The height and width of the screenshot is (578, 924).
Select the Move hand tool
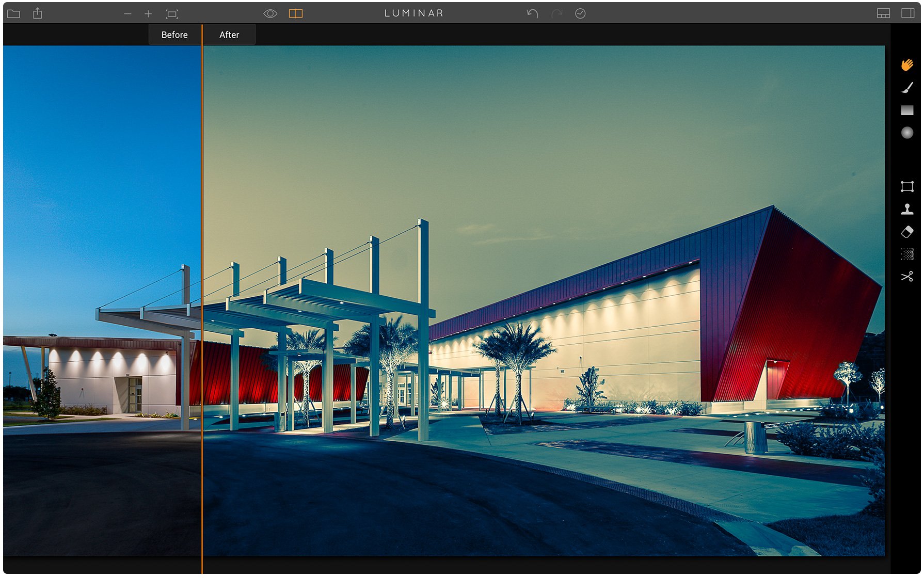(x=907, y=65)
